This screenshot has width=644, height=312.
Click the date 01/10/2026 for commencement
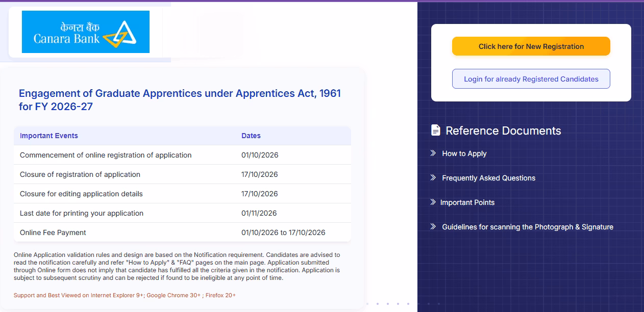[x=260, y=155]
